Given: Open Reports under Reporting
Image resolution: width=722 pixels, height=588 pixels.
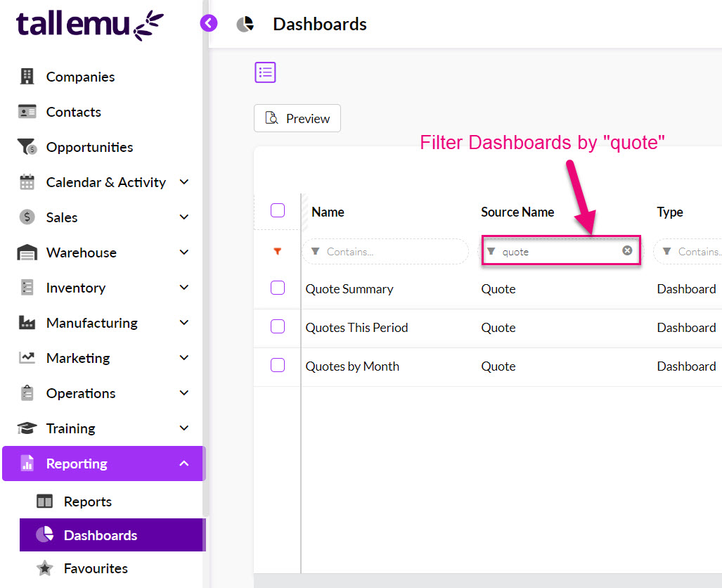Looking at the screenshot, I should [x=87, y=501].
